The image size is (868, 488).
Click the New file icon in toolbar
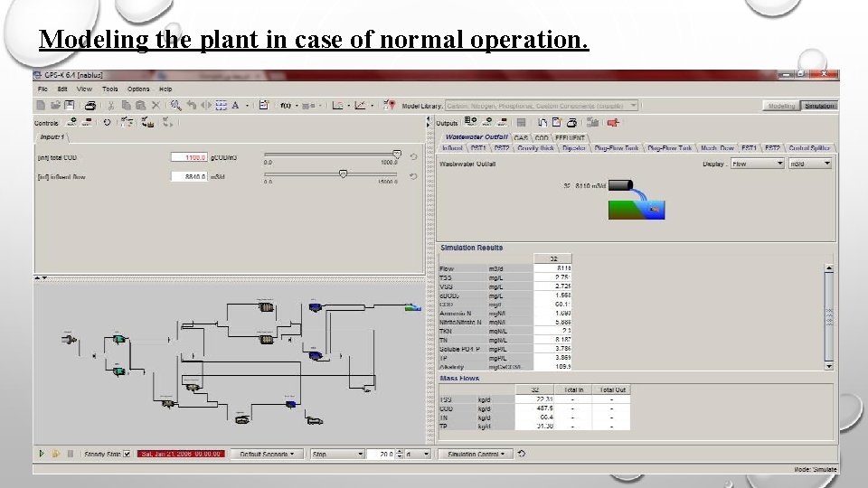pyautogui.click(x=41, y=105)
